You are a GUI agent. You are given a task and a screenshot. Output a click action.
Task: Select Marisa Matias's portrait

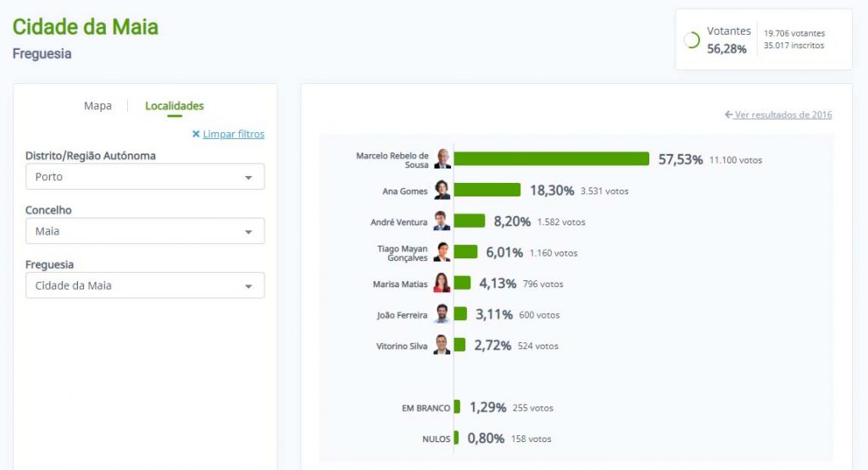[x=442, y=284]
